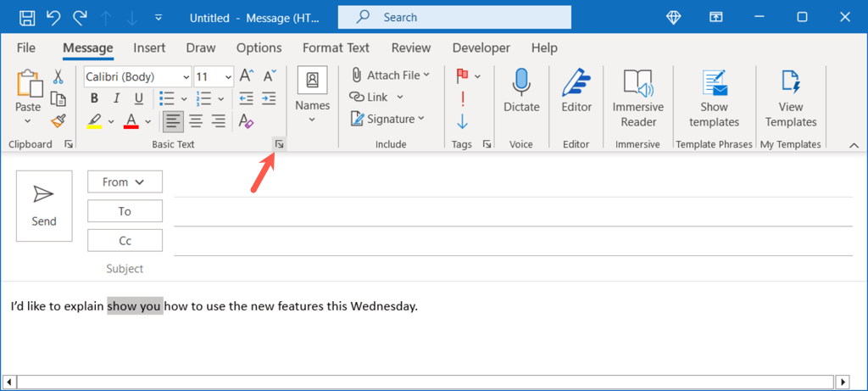This screenshot has width=868, height=391.
Task: Increase paragraph indent
Action: 269,98
